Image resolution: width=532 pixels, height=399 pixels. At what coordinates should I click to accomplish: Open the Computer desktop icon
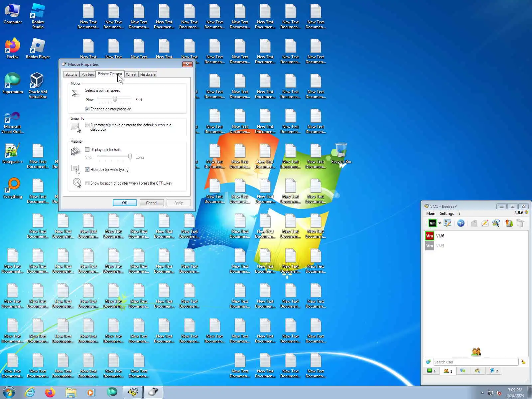click(13, 14)
